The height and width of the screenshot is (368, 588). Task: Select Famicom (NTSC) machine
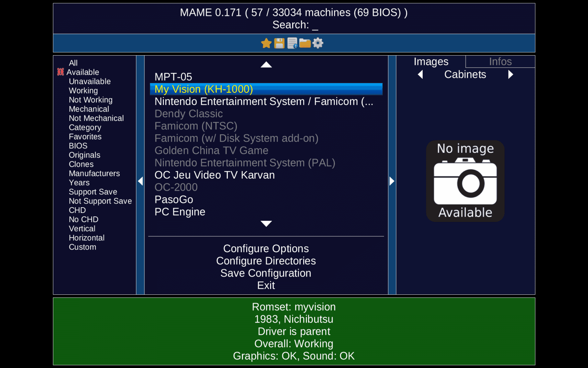pos(266,126)
